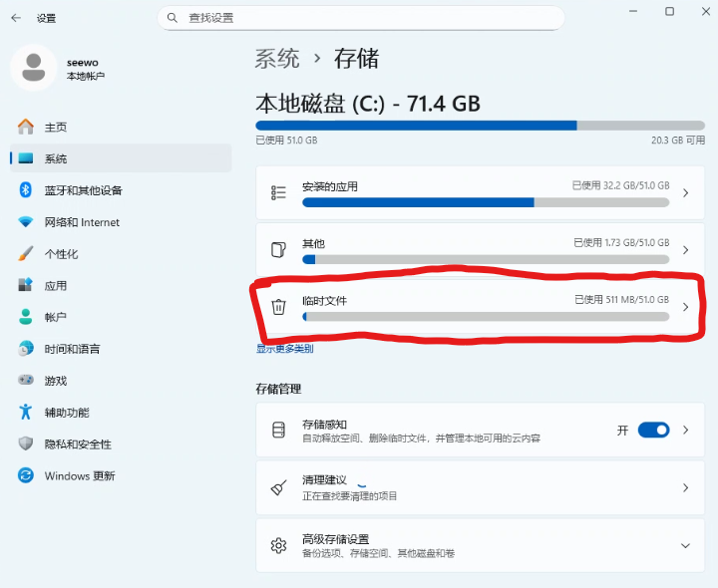Open 清理建议 with its chevron
The height and width of the screenshot is (588, 718).
[x=685, y=487]
